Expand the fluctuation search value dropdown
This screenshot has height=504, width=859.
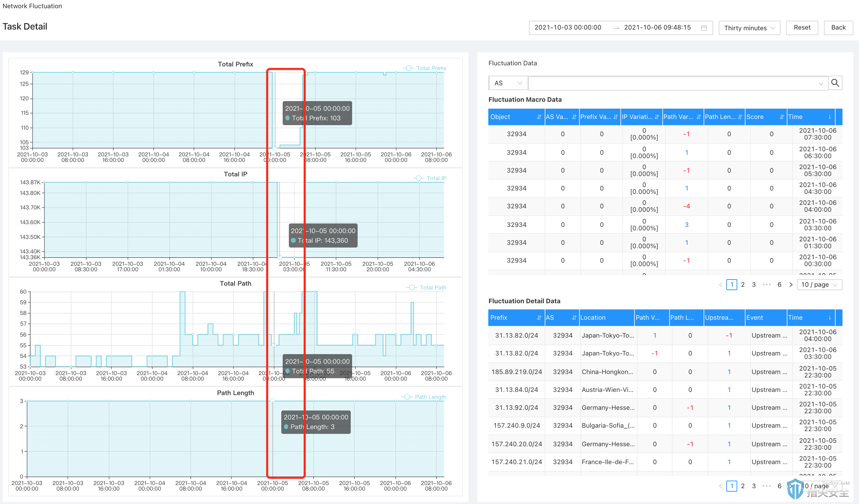point(821,83)
